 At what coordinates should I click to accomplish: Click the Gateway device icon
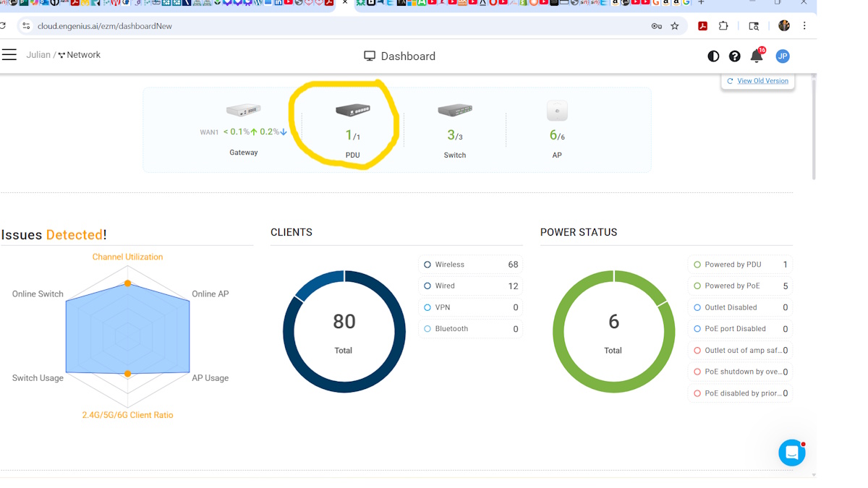[243, 111]
